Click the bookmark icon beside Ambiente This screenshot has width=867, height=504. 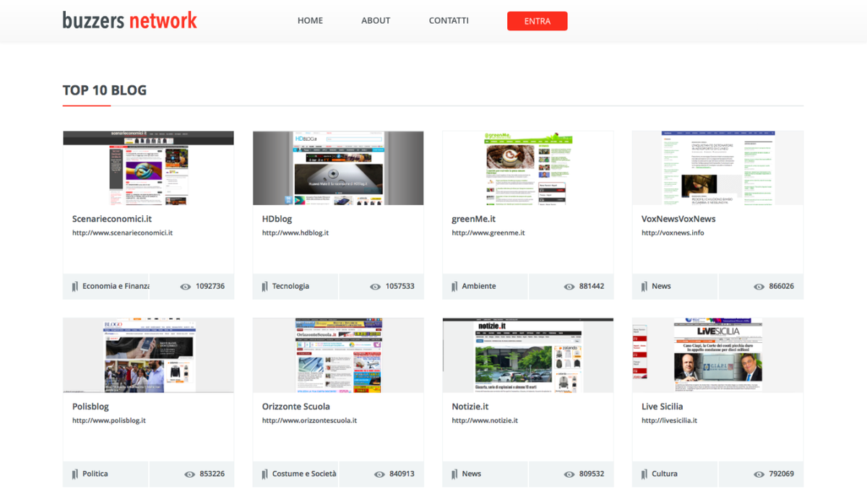454,287
